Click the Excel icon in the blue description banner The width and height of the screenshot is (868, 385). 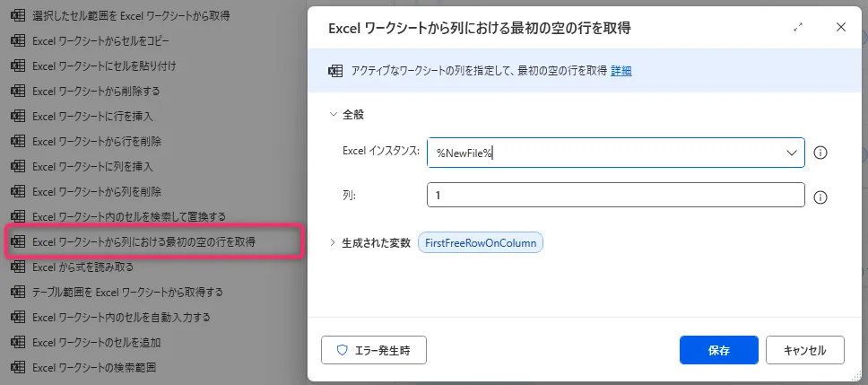[335, 71]
